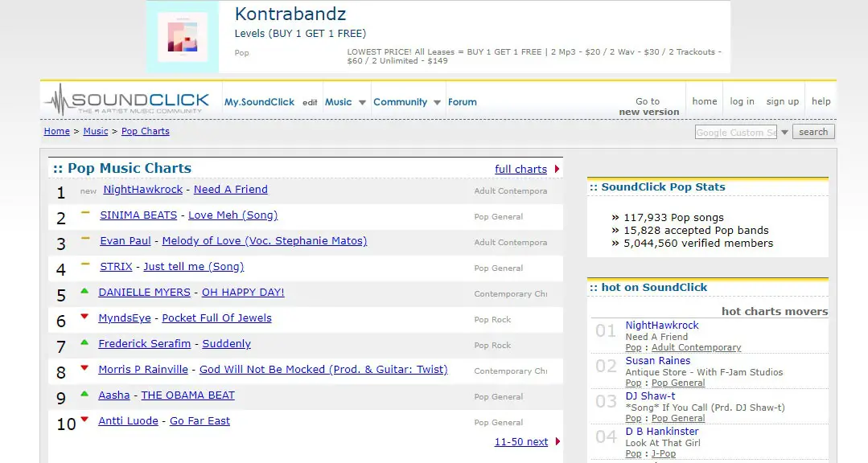Focus the Google Custom Search field
The image size is (868, 463).
point(736,132)
